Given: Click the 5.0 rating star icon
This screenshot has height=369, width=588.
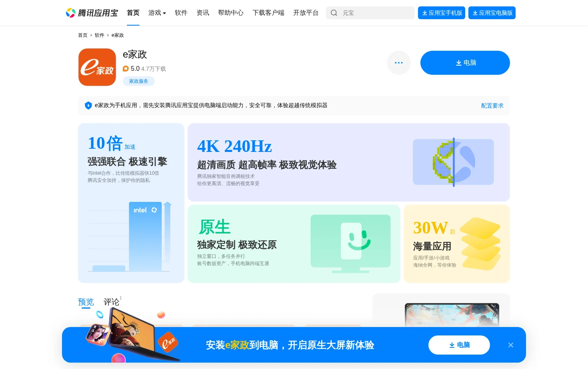Looking at the screenshot, I should (x=126, y=69).
